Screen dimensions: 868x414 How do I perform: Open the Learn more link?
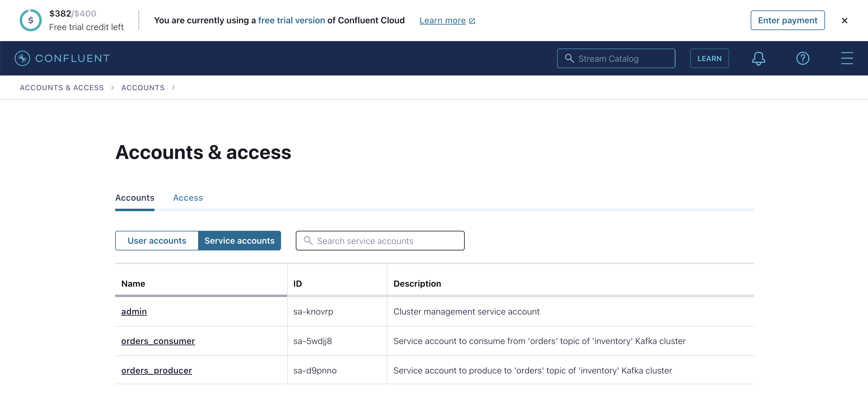(x=442, y=20)
